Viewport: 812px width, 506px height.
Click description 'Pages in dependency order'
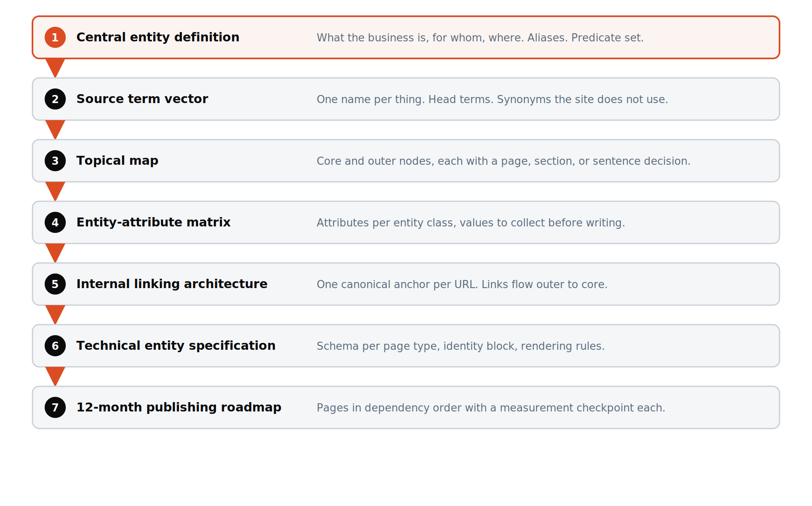click(x=491, y=408)
